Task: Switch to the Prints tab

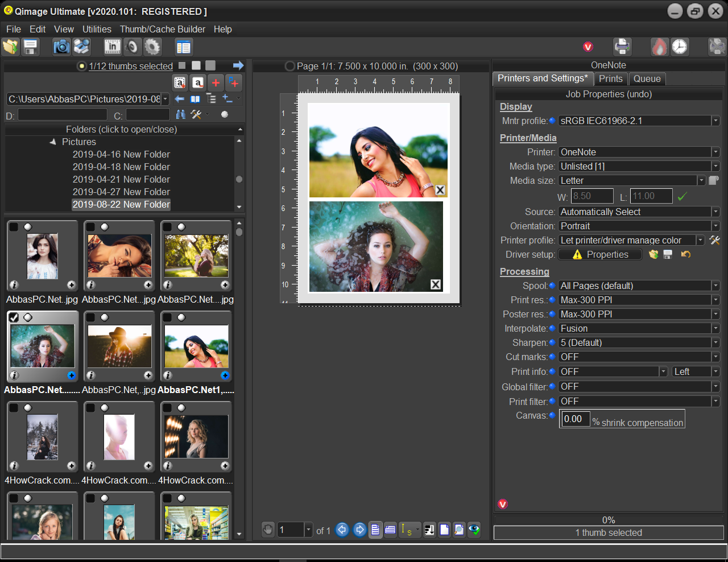Action: (611, 79)
